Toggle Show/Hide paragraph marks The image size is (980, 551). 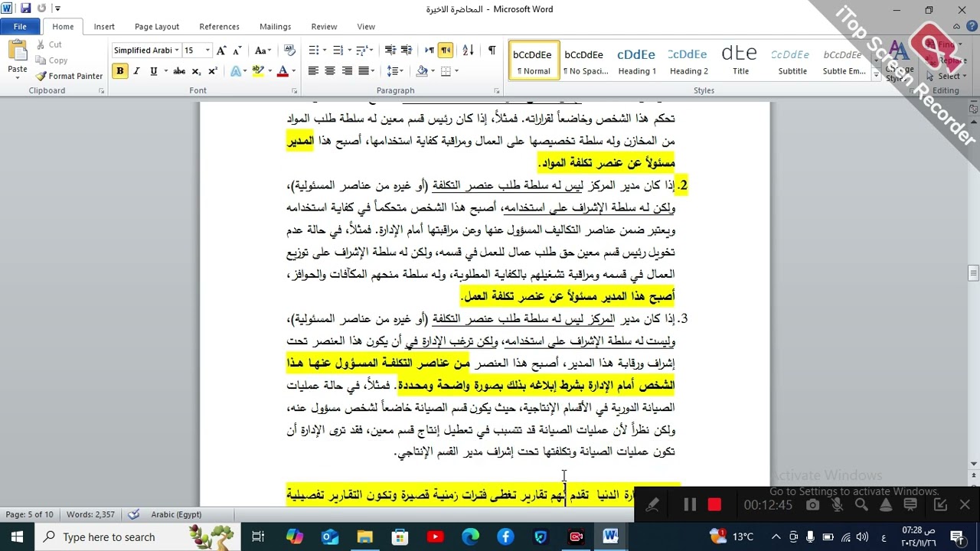point(492,51)
